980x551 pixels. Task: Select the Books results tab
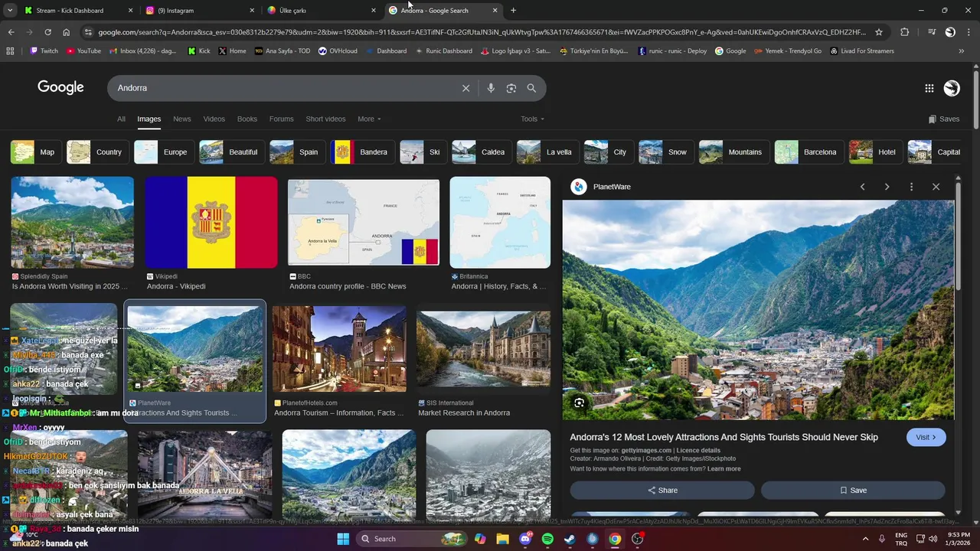pyautogui.click(x=247, y=119)
